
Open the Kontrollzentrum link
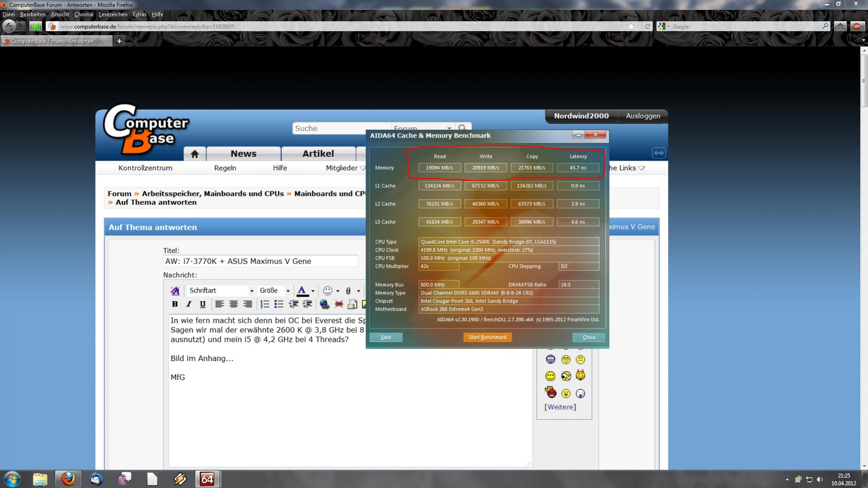pos(145,168)
